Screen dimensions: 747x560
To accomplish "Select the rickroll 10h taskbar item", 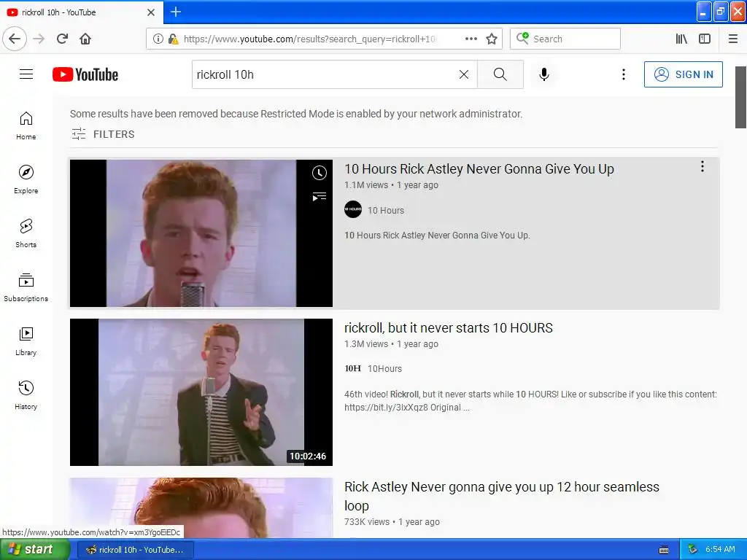I will (x=135, y=550).
